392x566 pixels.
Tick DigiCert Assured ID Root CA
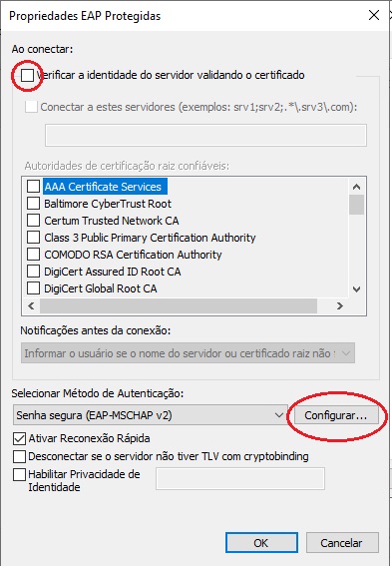pos(34,272)
